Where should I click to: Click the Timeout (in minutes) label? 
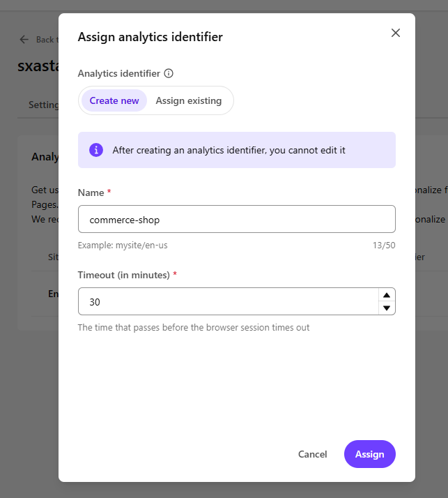pos(124,275)
